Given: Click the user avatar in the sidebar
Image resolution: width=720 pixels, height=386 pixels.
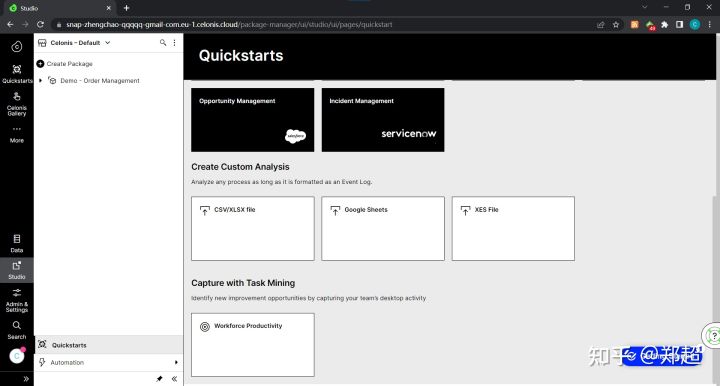Looking at the screenshot, I should (x=17, y=356).
